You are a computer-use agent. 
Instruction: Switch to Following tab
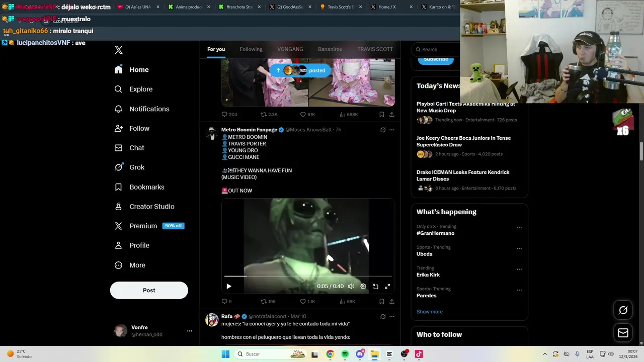click(x=251, y=49)
